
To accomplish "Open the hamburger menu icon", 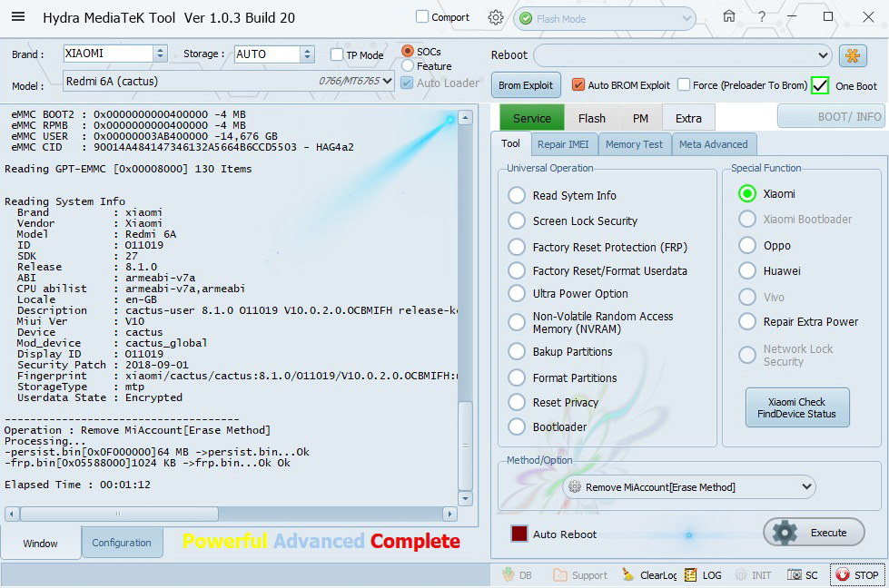I will click(18, 16).
